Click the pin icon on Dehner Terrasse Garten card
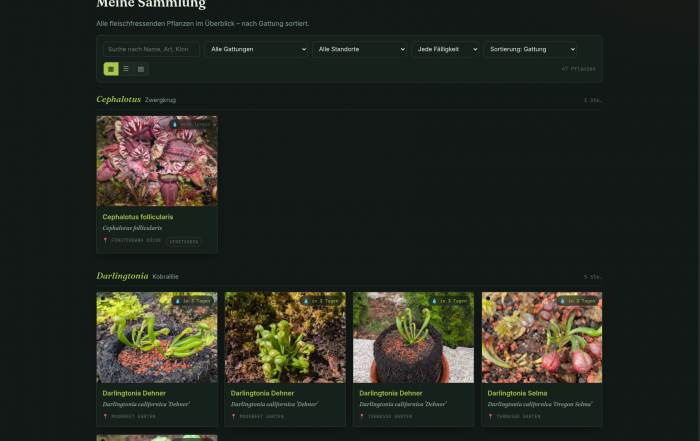Screen dimensions: 700x441 pyautogui.click(x=362, y=416)
